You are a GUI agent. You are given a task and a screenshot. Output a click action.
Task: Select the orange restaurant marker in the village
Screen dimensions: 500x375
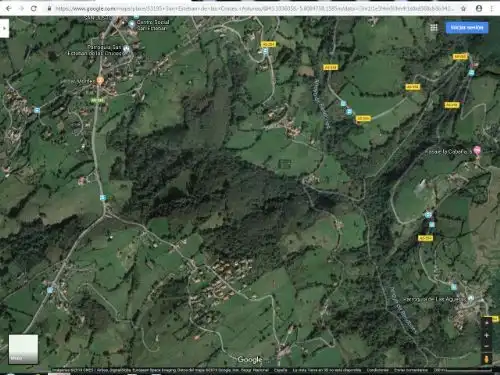(100, 80)
